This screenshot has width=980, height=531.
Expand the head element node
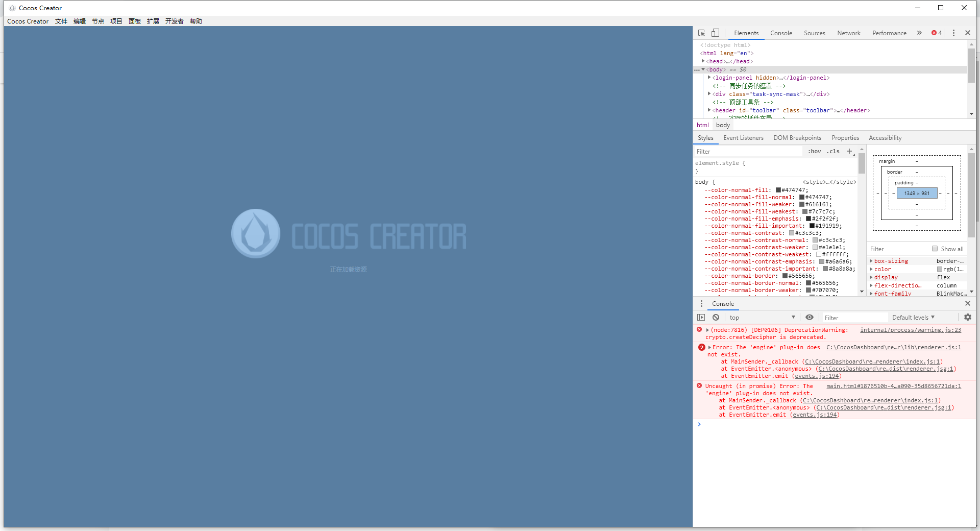tap(703, 61)
